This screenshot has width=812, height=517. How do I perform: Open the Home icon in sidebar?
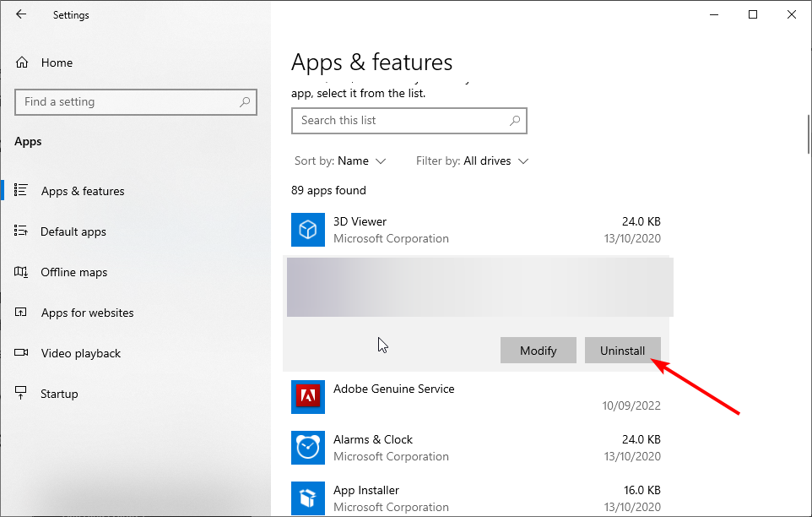point(22,63)
